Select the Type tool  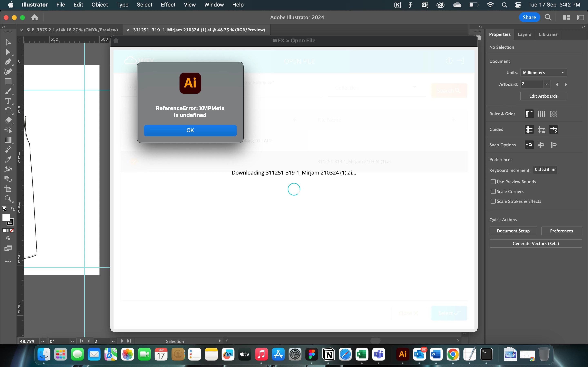pos(8,101)
